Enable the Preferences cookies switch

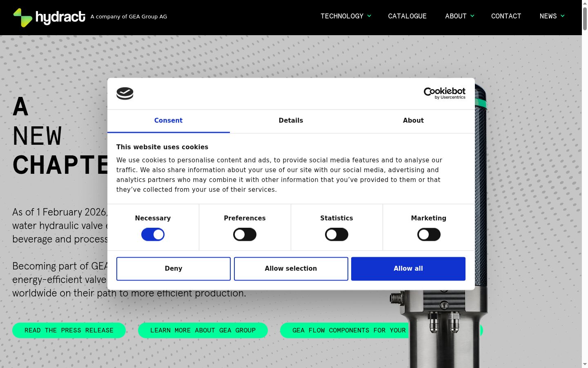[245, 235]
